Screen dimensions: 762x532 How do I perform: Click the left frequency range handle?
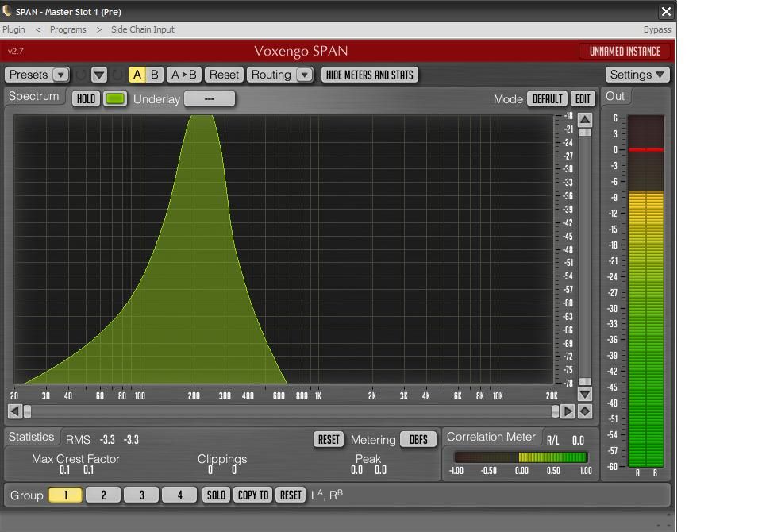point(28,411)
